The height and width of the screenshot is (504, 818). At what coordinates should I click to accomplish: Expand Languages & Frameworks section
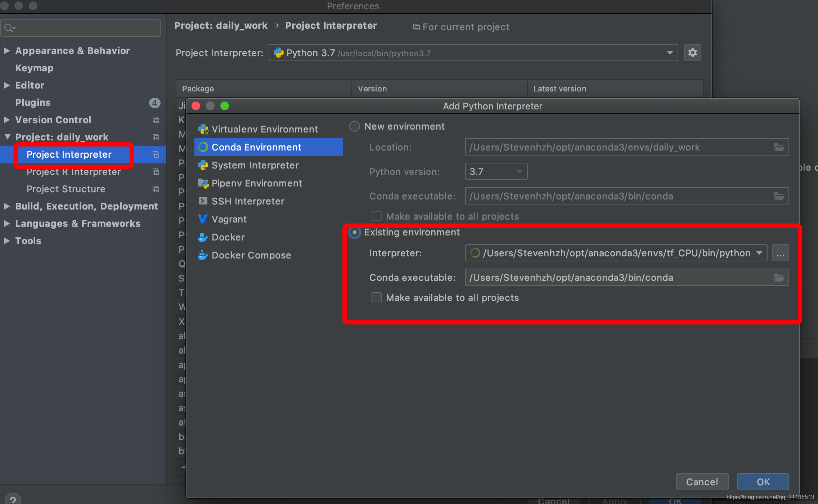tap(7, 224)
